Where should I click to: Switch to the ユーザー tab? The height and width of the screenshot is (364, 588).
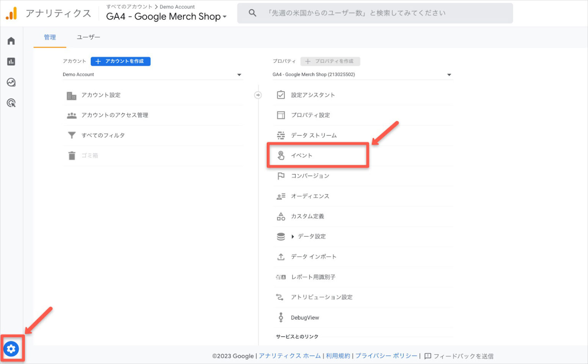pos(88,37)
